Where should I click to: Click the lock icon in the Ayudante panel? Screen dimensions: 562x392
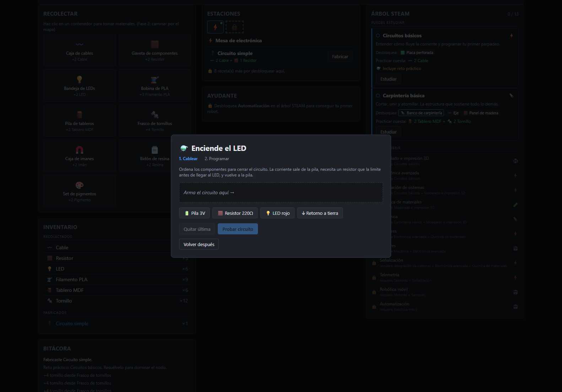(210, 106)
